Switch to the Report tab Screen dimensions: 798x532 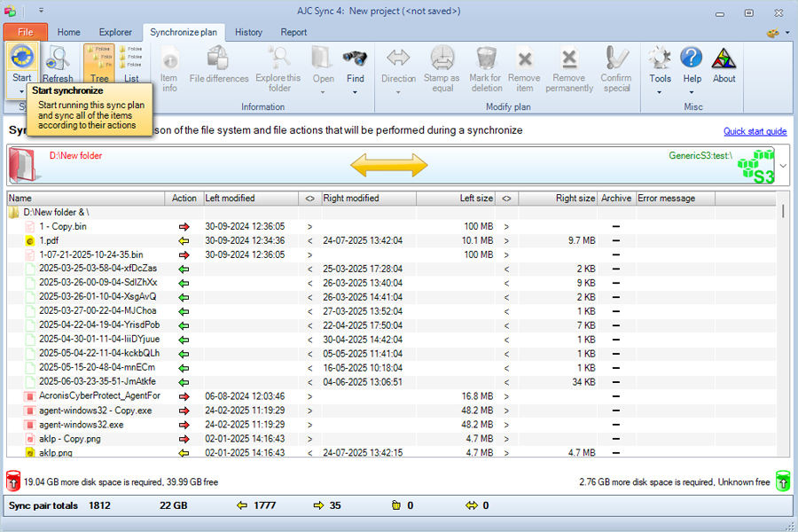pos(293,32)
